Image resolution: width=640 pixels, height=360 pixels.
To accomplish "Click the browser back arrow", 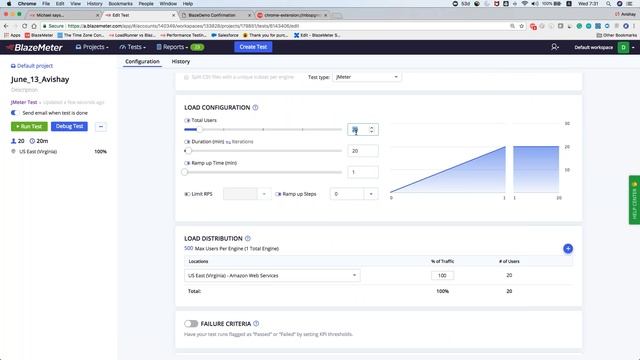I will pos(6,26).
